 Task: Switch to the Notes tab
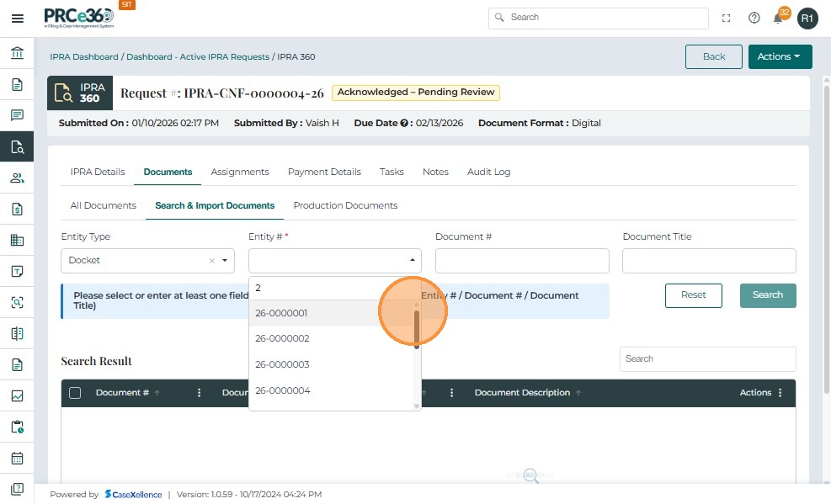coord(435,172)
